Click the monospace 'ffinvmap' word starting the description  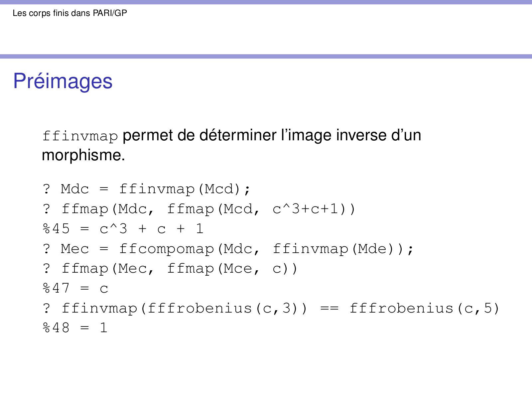pos(80,136)
